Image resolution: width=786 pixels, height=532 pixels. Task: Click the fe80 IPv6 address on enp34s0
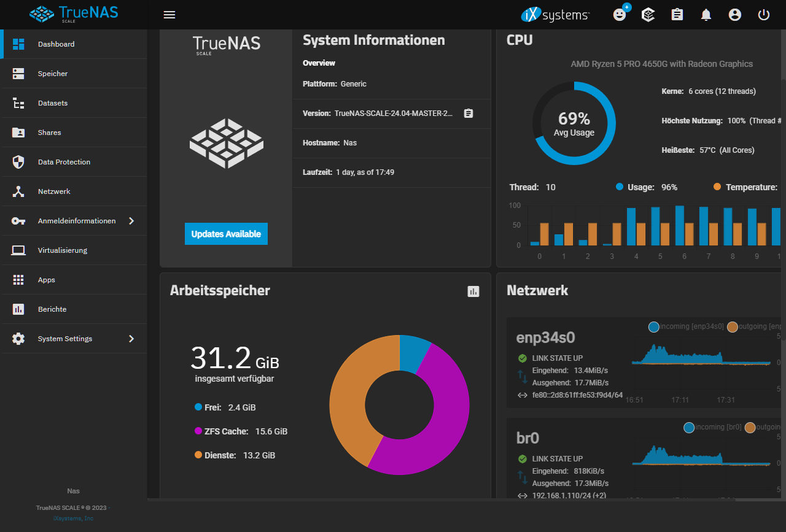pyautogui.click(x=577, y=395)
